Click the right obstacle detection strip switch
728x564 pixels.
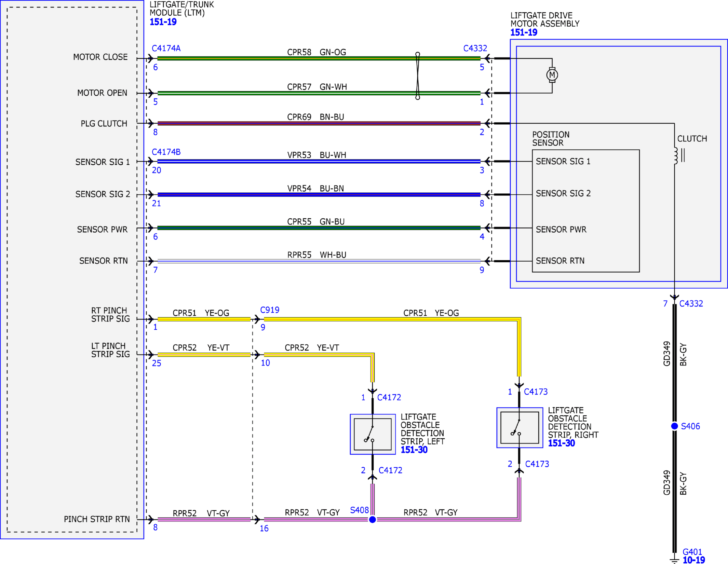(520, 428)
